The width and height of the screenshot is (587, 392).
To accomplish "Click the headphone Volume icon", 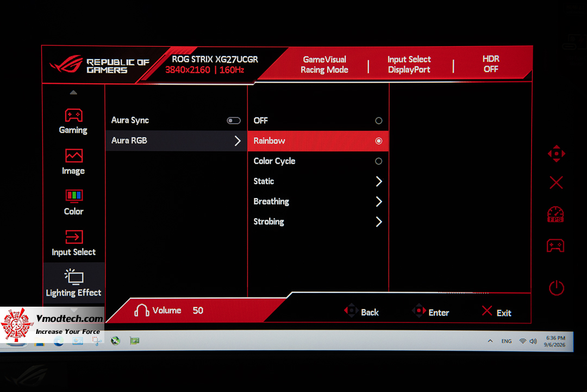I will (x=141, y=310).
